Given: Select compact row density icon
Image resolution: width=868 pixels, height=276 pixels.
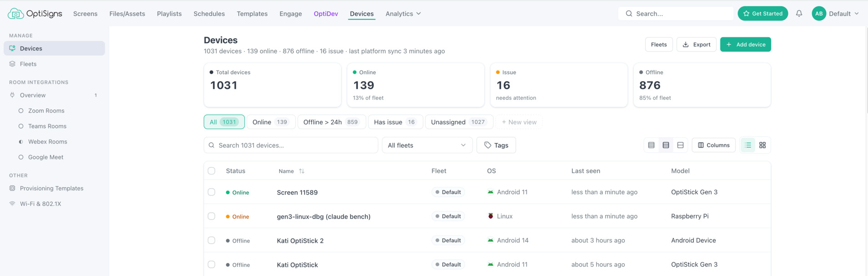Looking at the screenshot, I should tap(651, 145).
